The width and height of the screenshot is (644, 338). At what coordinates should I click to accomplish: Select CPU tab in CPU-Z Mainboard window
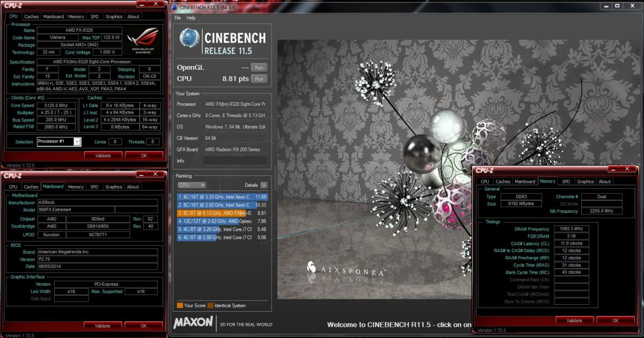point(13,187)
